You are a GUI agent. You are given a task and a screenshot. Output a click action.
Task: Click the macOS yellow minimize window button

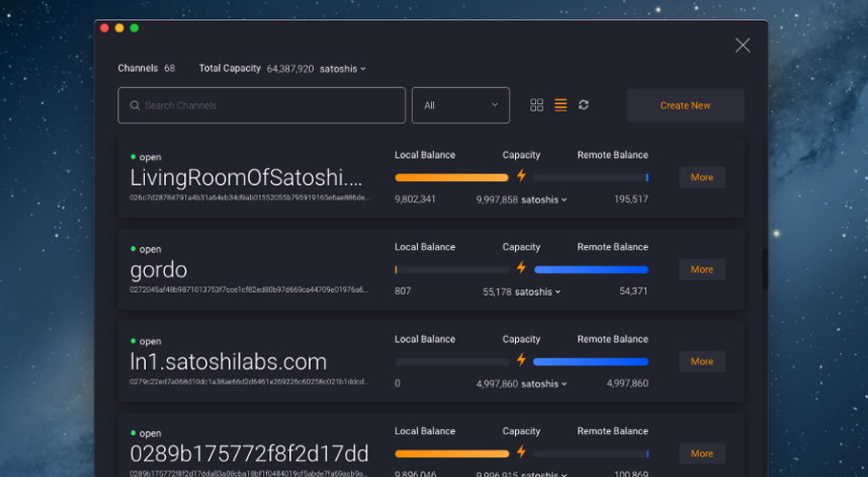click(119, 28)
